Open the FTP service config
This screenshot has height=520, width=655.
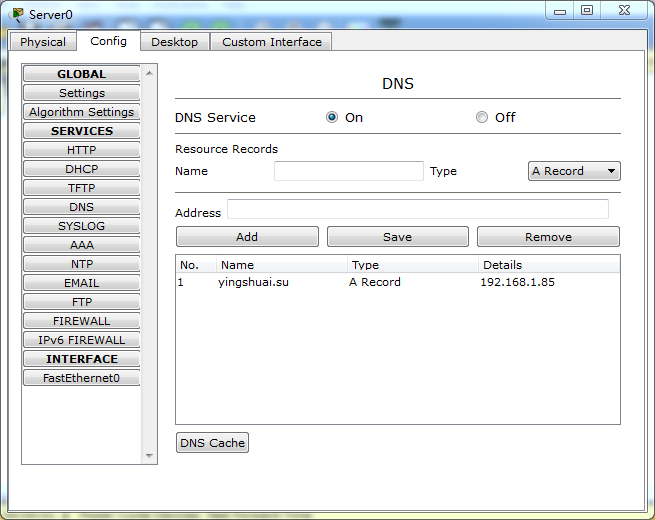pyautogui.click(x=81, y=302)
